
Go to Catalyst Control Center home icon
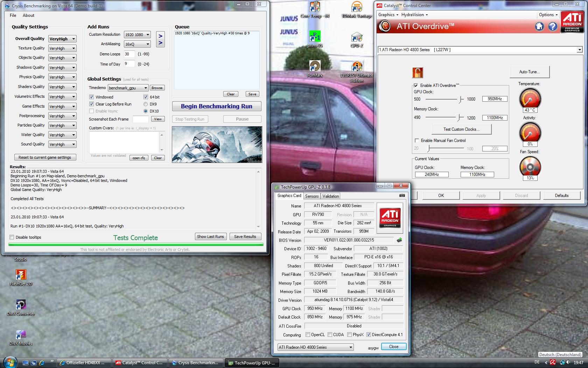click(x=539, y=26)
